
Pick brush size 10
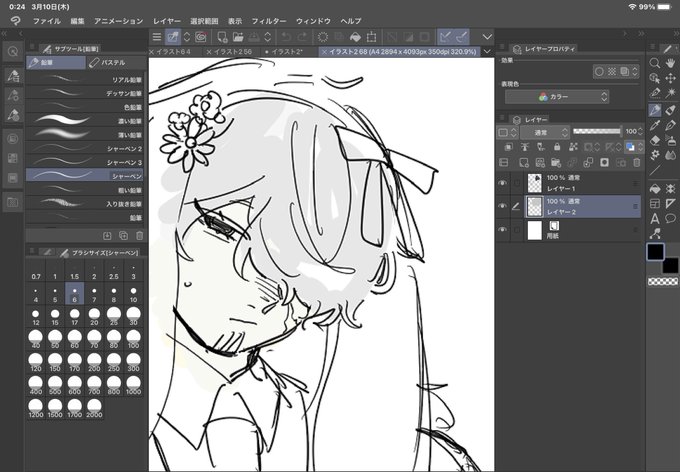click(133, 295)
